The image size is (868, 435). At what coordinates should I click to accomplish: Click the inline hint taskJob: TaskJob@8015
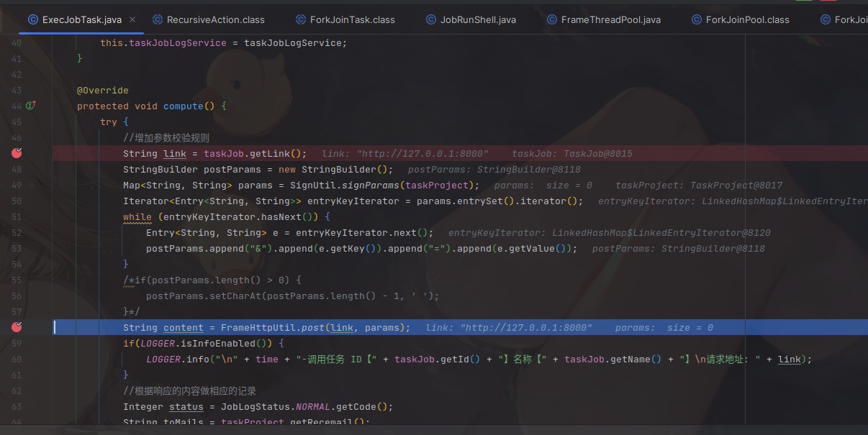point(572,153)
